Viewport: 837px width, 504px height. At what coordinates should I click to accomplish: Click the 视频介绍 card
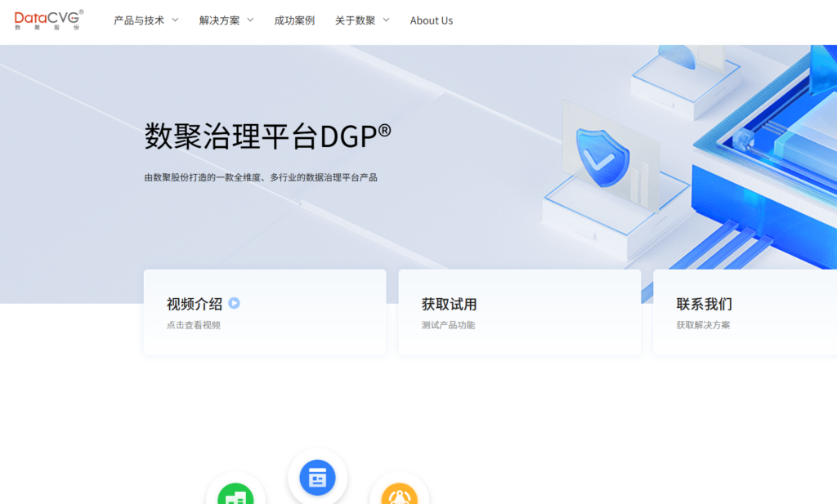pos(265,312)
